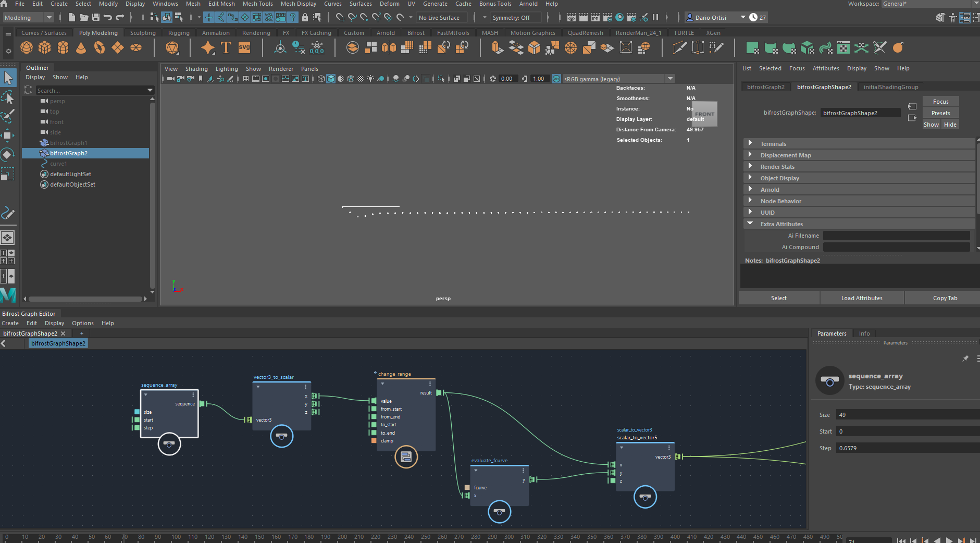Image resolution: width=980 pixels, height=543 pixels.
Task: Create a polygon cube from the shelf
Action: [45, 47]
